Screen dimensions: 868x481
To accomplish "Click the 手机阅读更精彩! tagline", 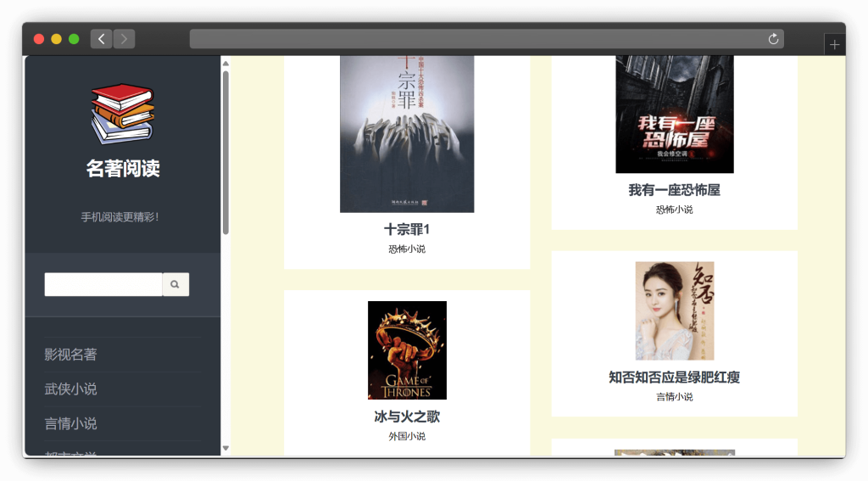I will [120, 217].
